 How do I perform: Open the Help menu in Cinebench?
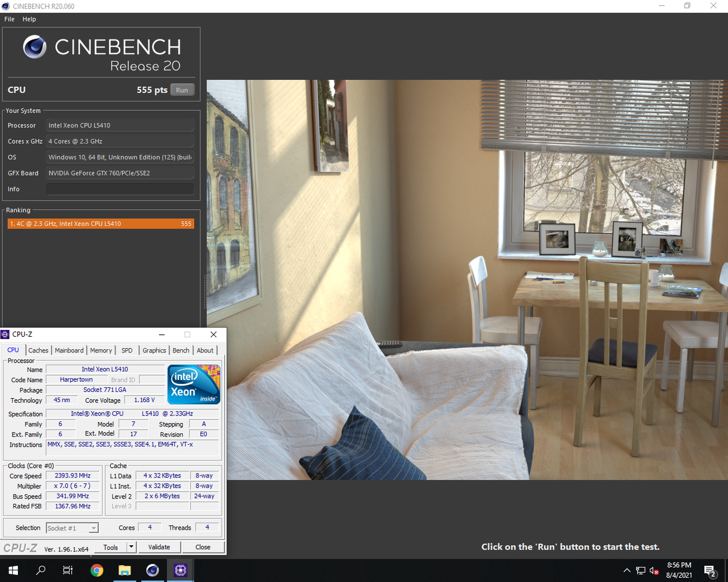pyautogui.click(x=29, y=19)
